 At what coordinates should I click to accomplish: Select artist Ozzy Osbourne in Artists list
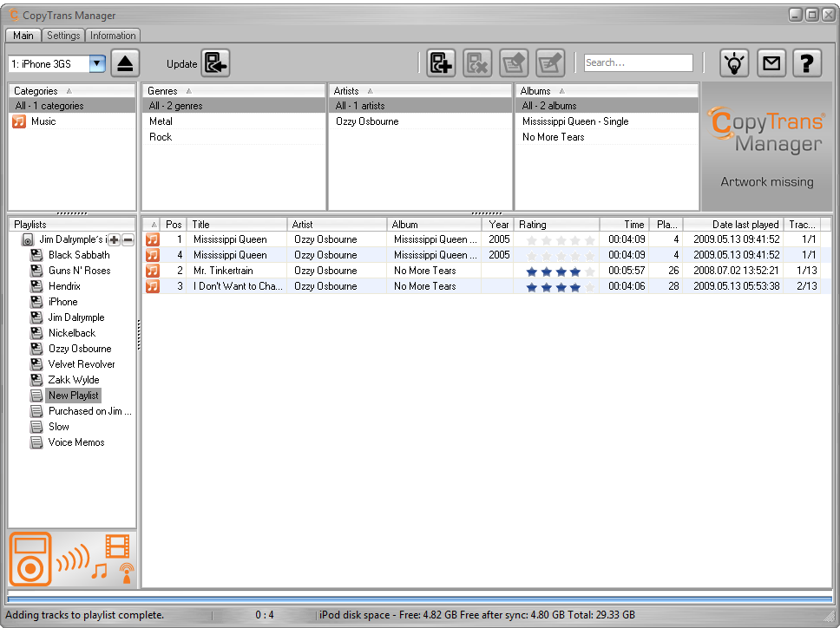[420, 121]
